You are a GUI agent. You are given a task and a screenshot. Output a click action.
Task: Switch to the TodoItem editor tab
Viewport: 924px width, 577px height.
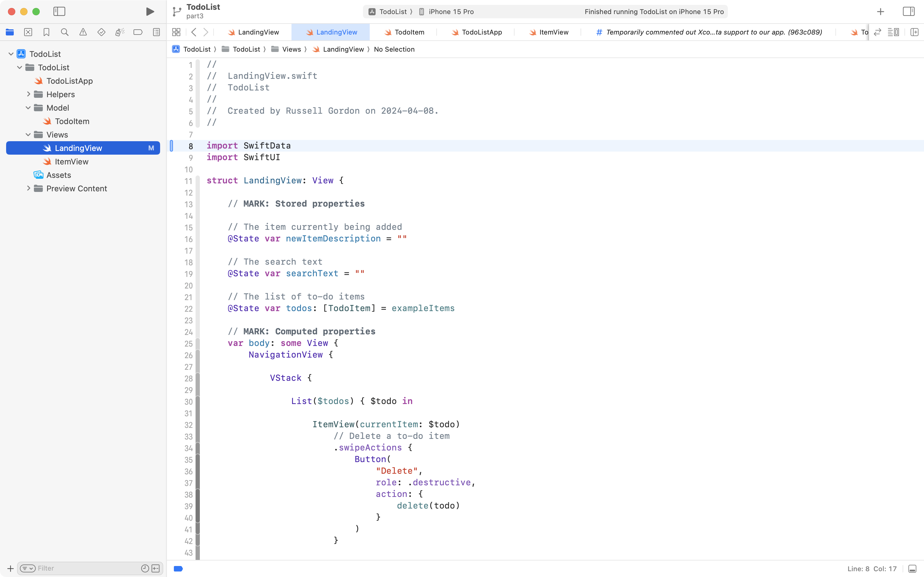[x=409, y=32]
